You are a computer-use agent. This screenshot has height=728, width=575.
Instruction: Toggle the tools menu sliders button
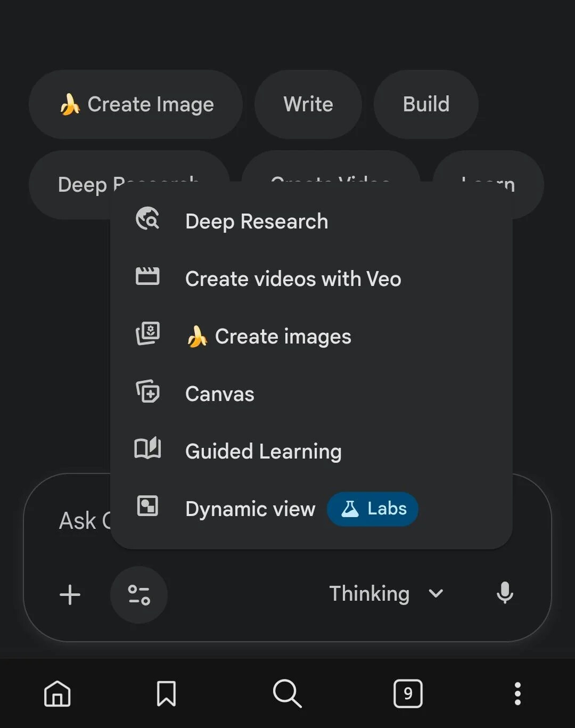pos(139,594)
